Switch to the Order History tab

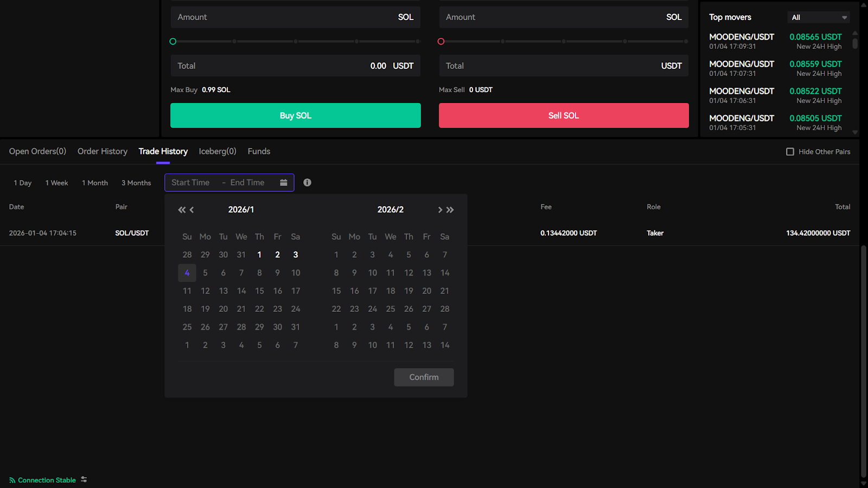tap(102, 151)
